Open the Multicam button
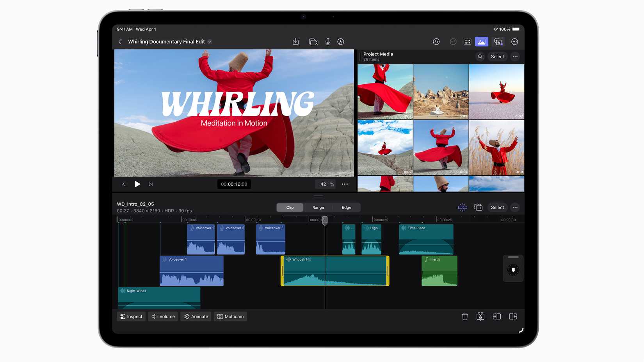644x362 pixels. pos(230,317)
